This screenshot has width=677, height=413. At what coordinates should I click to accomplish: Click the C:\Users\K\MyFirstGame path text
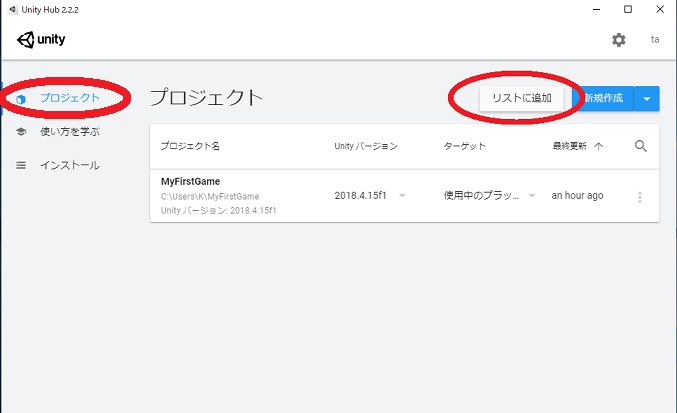(x=210, y=196)
